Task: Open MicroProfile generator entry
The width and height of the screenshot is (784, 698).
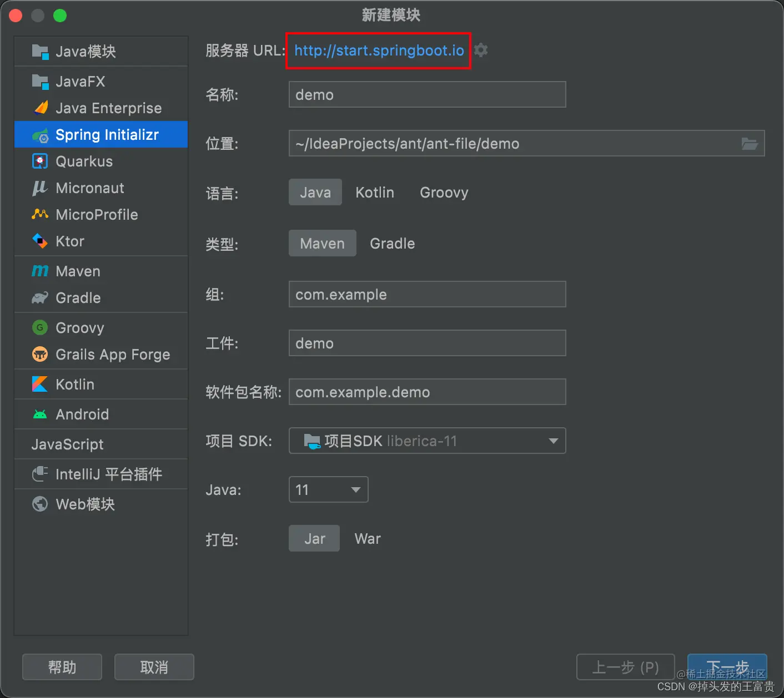Action: pyautogui.click(x=101, y=215)
